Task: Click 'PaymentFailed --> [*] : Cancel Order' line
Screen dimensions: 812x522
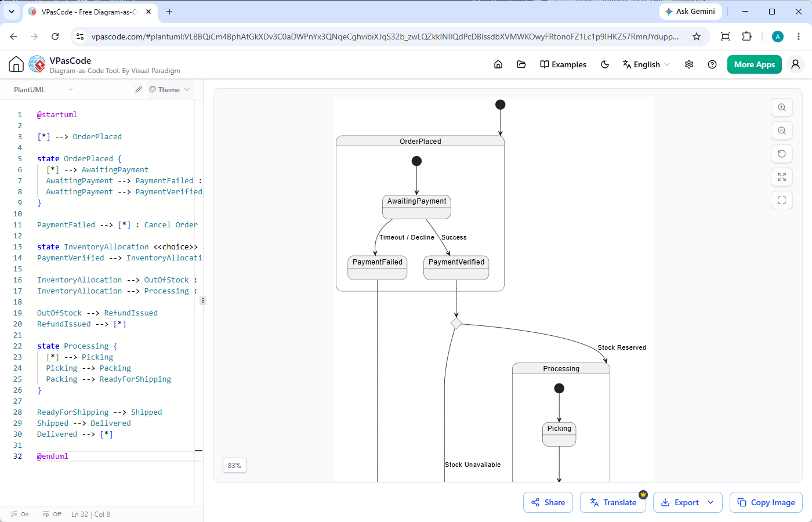Action: [x=117, y=224]
